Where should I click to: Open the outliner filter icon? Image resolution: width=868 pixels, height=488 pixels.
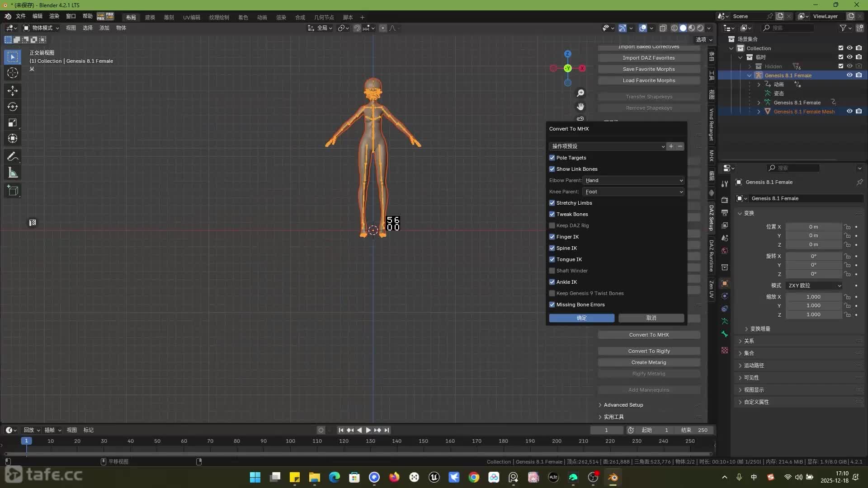[x=844, y=28]
